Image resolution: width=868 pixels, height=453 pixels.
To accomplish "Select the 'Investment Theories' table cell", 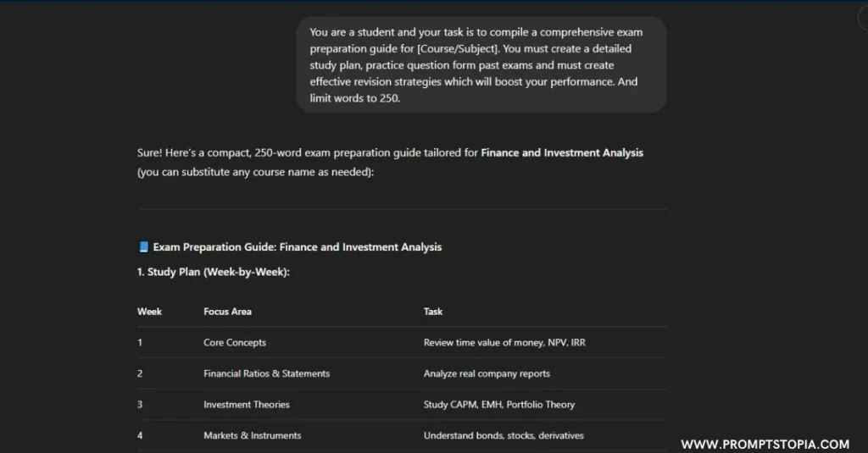I will coord(247,405).
